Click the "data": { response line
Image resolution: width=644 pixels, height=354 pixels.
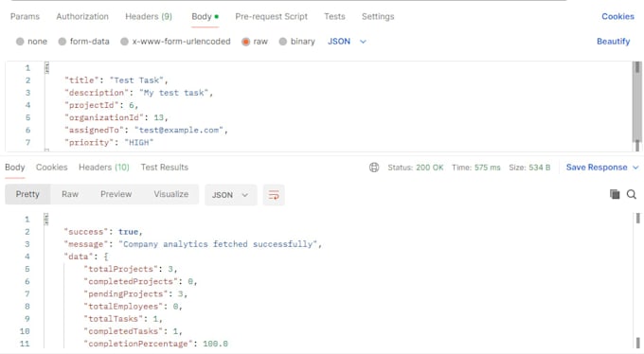click(86, 257)
